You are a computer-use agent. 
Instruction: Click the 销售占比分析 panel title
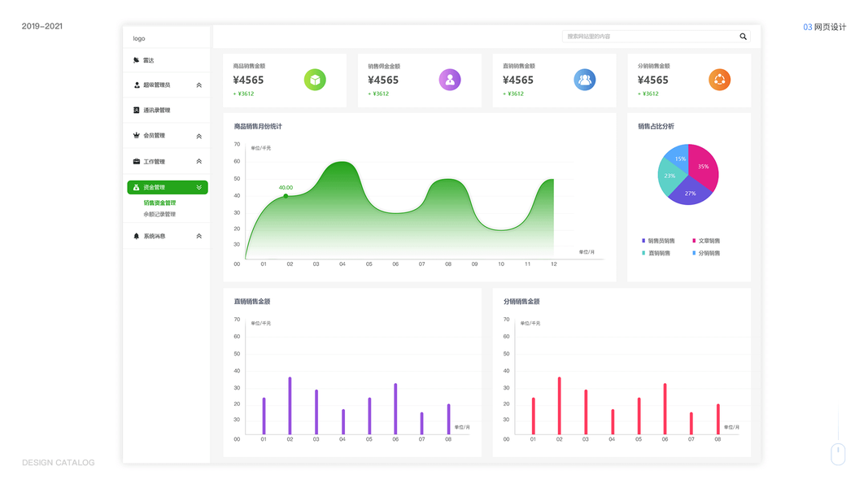tap(656, 127)
